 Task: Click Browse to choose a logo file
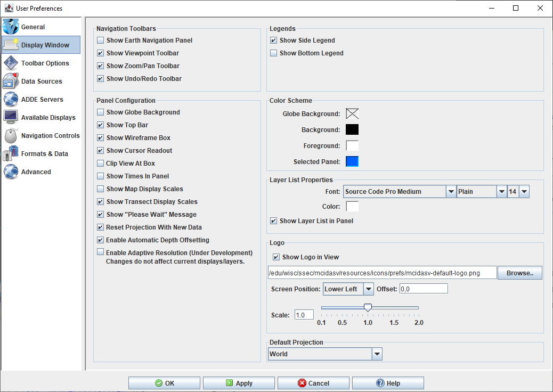519,273
